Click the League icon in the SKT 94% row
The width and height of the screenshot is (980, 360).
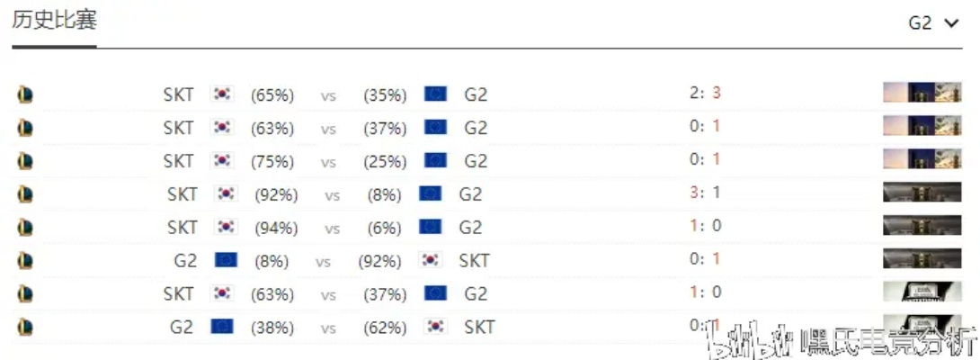tap(25, 227)
